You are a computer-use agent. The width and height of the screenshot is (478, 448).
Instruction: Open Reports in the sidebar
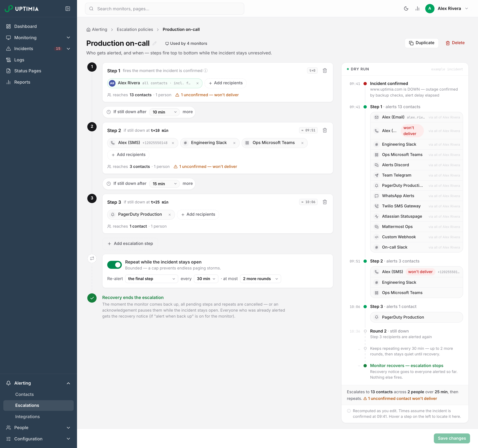tap(39, 82)
